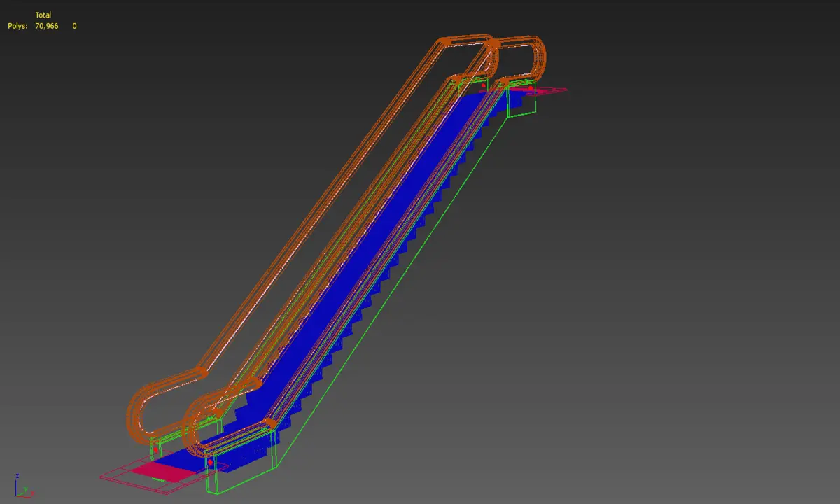
Task: Click the "Total" statistics header
Action: pos(43,15)
